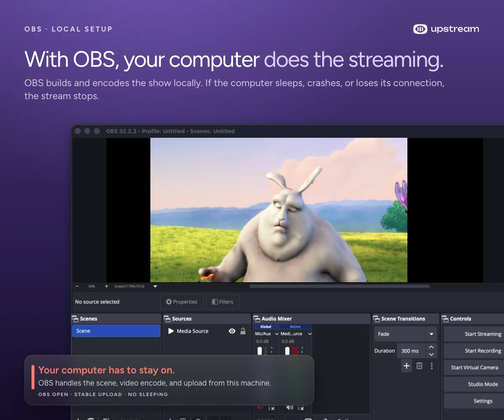Screen dimensions: 504x420
Task: Open transition options three-dot menu
Action: click(431, 366)
